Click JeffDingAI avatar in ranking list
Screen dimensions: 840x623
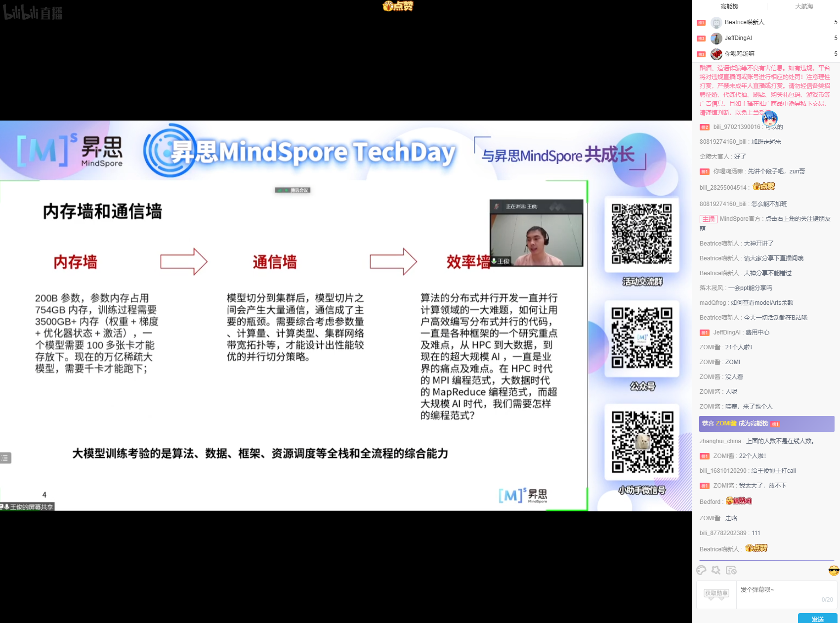tap(716, 38)
